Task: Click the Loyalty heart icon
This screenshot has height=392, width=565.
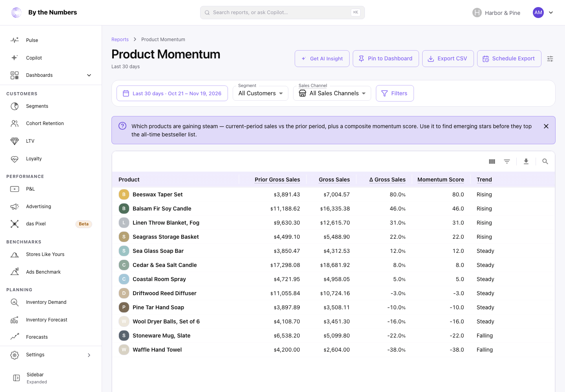Action: click(15, 159)
